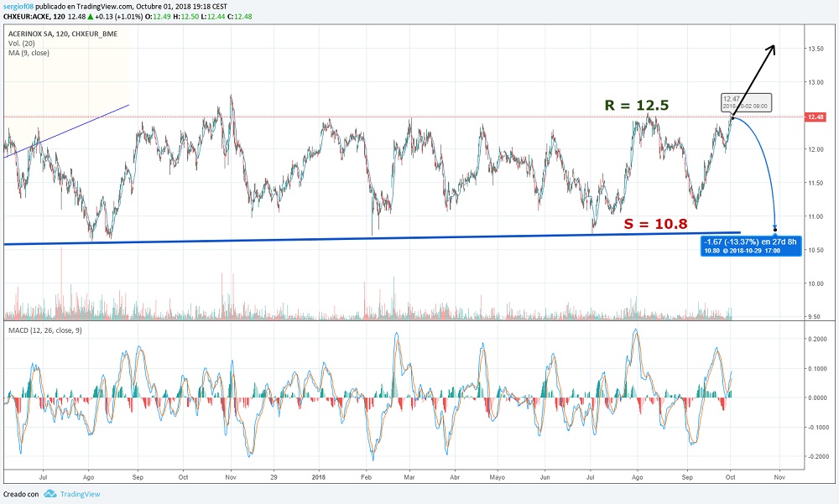The height and width of the screenshot is (504, 839).
Task: Select the 2018 label on time axis
Action: (x=319, y=477)
